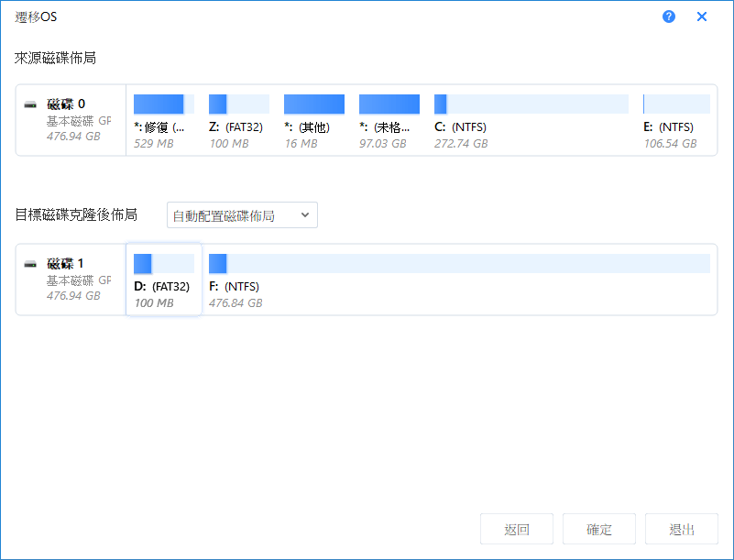Close the 遷移OS dialog window
Screen dimensions: 734x560
pos(702,16)
